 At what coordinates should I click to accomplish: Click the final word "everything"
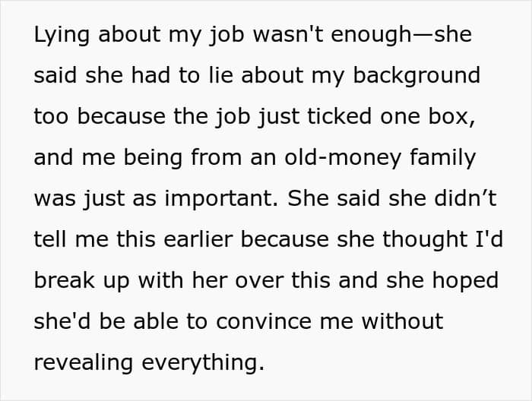tap(201, 363)
